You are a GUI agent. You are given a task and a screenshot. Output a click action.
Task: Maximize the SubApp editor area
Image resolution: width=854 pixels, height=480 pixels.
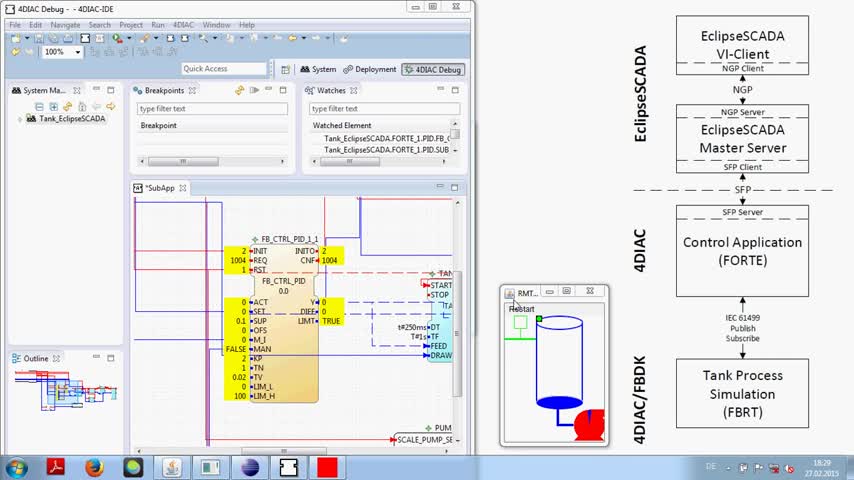(454, 187)
